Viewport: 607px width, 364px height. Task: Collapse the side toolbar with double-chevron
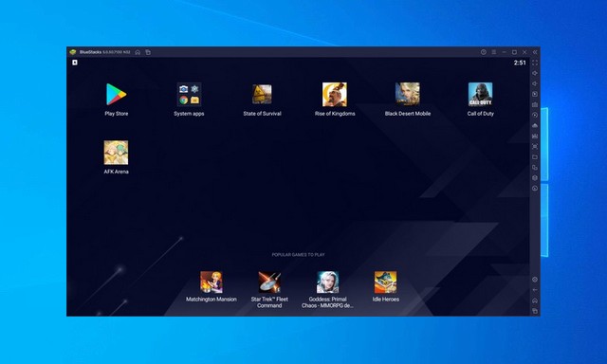pos(535,52)
